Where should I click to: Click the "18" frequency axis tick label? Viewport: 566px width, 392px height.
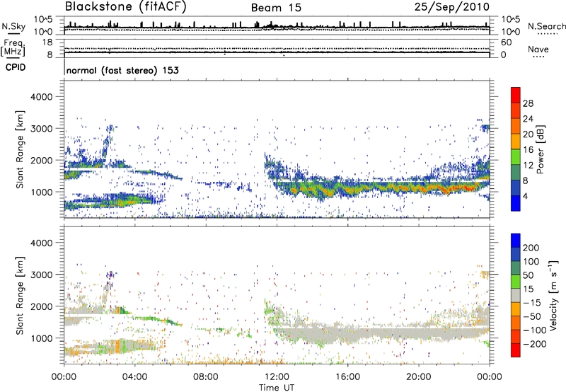pos(47,42)
